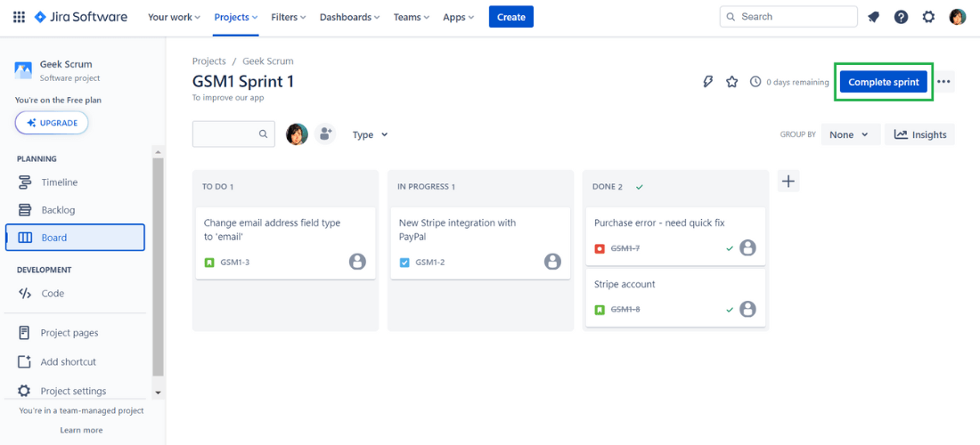Click the Geek Scrum project avatar
This screenshot has height=445, width=980.
(x=23, y=70)
